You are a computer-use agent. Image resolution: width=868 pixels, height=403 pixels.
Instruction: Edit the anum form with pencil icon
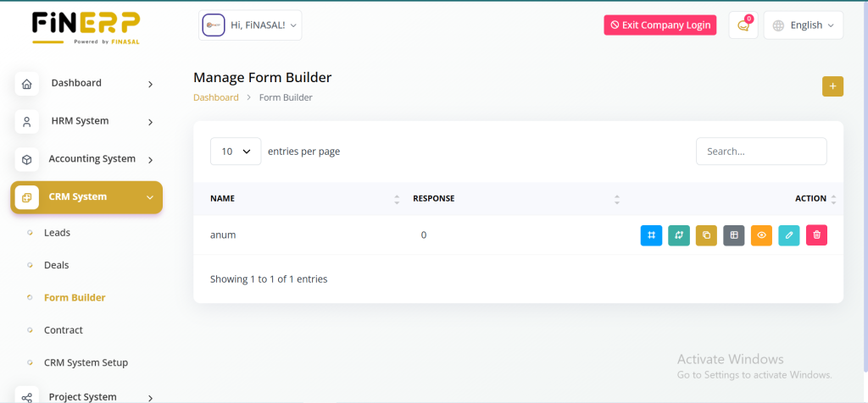[x=789, y=235]
